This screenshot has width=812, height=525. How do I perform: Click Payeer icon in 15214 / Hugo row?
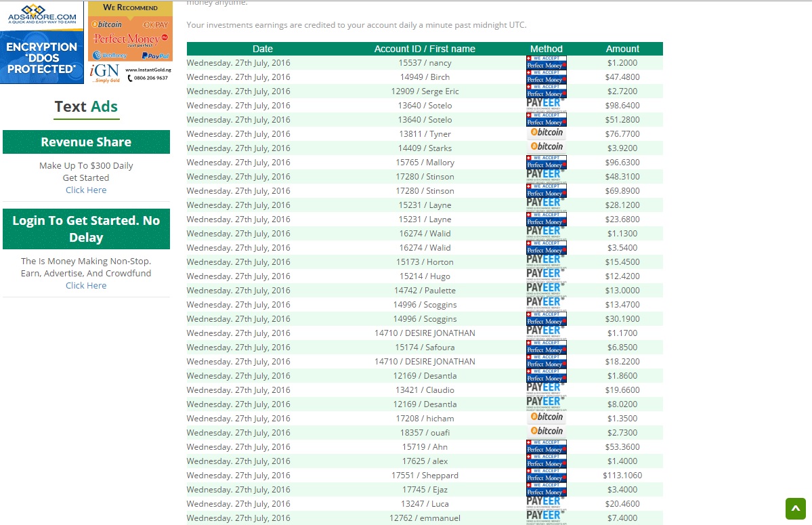[x=547, y=276]
